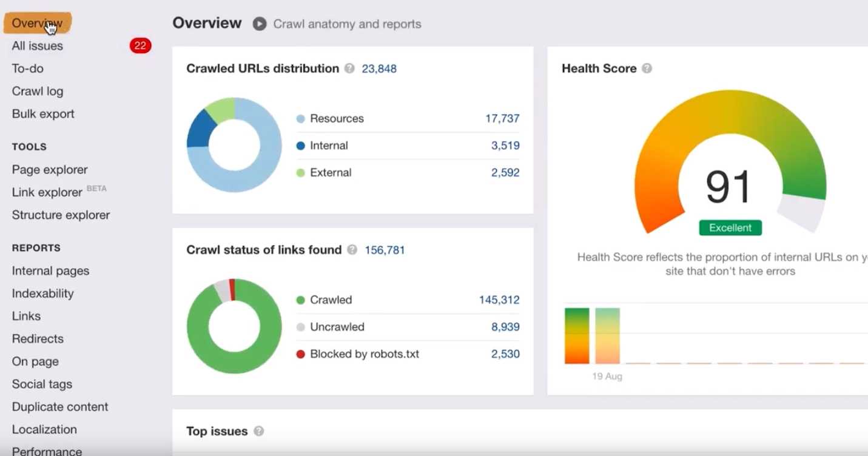Select the Indexability report
Viewport: 868px width, 456px height.
click(42, 293)
